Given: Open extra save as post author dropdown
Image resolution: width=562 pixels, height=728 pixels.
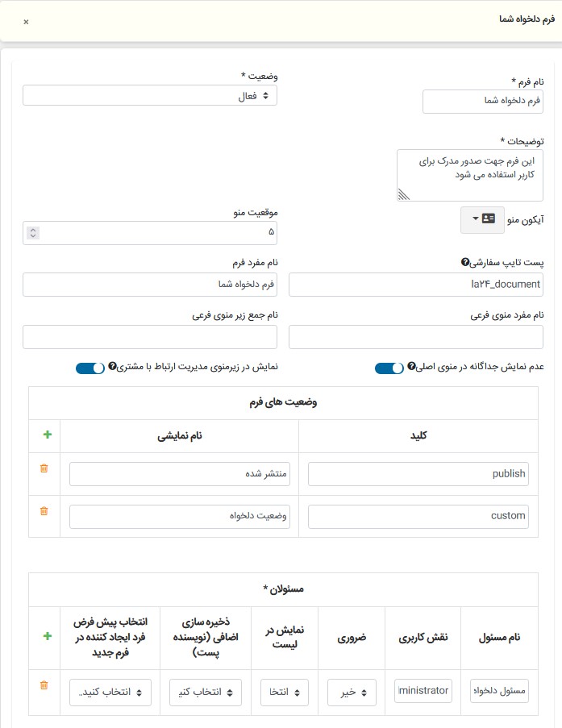Looking at the screenshot, I should (x=206, y=692).
